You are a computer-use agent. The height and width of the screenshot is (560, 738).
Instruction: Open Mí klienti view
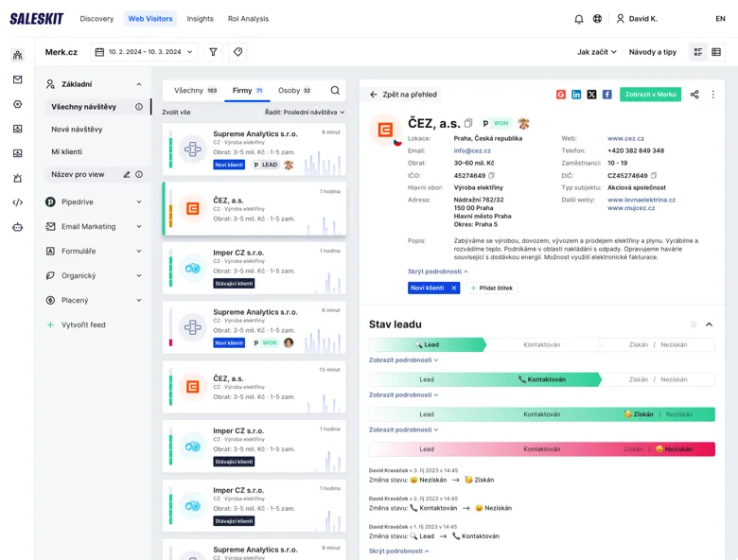click(66, 151)
